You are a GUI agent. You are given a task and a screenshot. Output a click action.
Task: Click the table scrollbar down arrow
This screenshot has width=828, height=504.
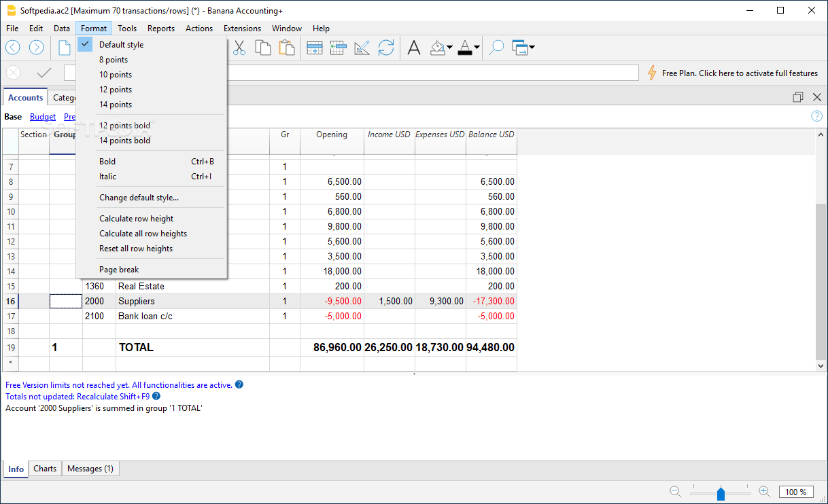pyautogui.click(x=821, y=365)
